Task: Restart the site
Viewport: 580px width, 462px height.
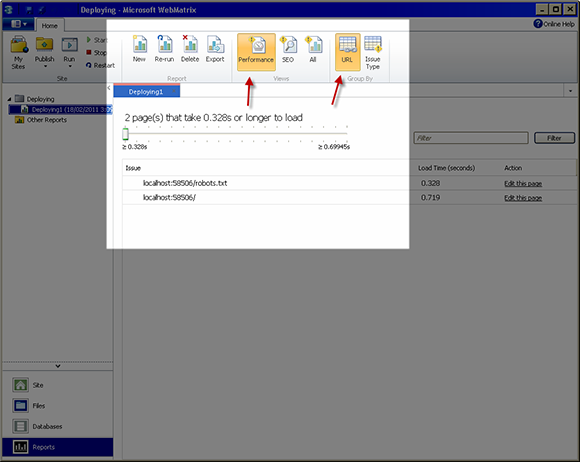Action: 101,65
